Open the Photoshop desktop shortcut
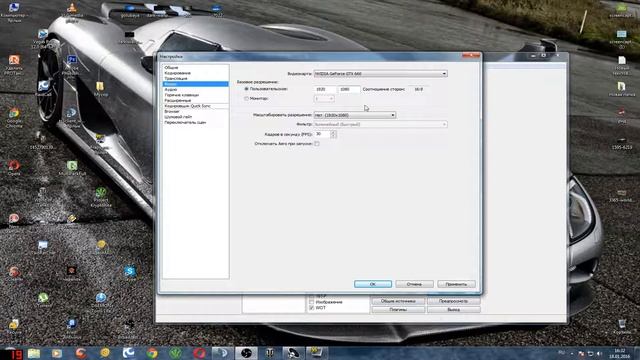 pyautogui.click(x=71, y=64)
